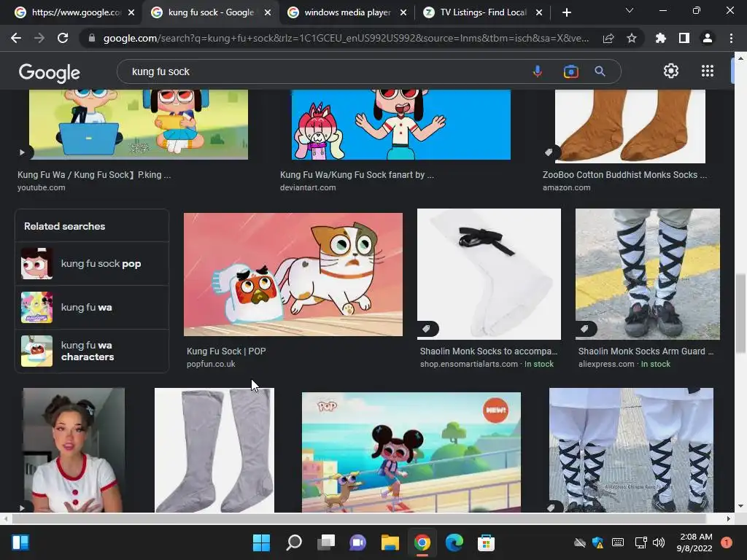This screenshot has height=560, width=747.
Task: Click the URL address bar
Action: tap(347, 38)
